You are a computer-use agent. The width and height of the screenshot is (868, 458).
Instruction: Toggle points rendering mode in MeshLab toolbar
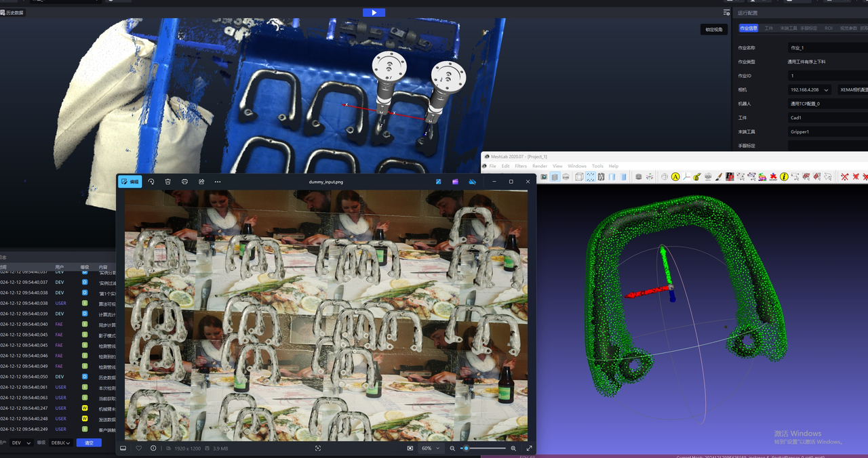tap(591, 177)
